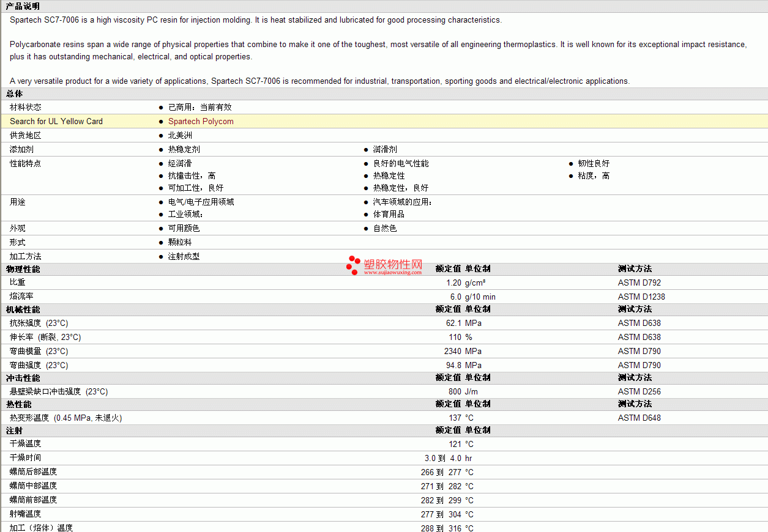Select the '产品说明' section header
768x532 pixels.
(23, 6)
